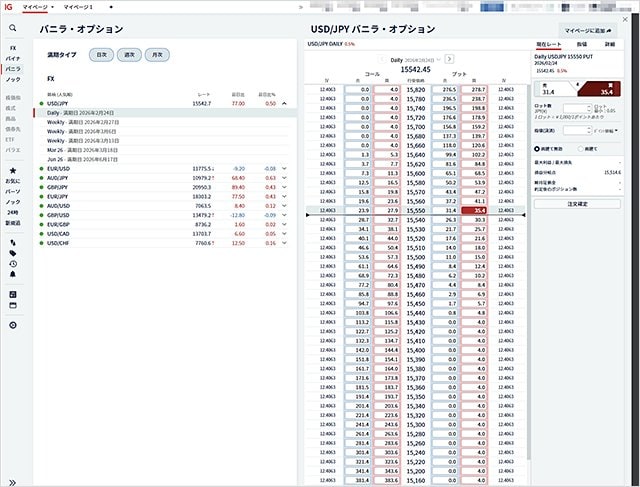Collapse the USD/JPY expiry list

(284, 103)
